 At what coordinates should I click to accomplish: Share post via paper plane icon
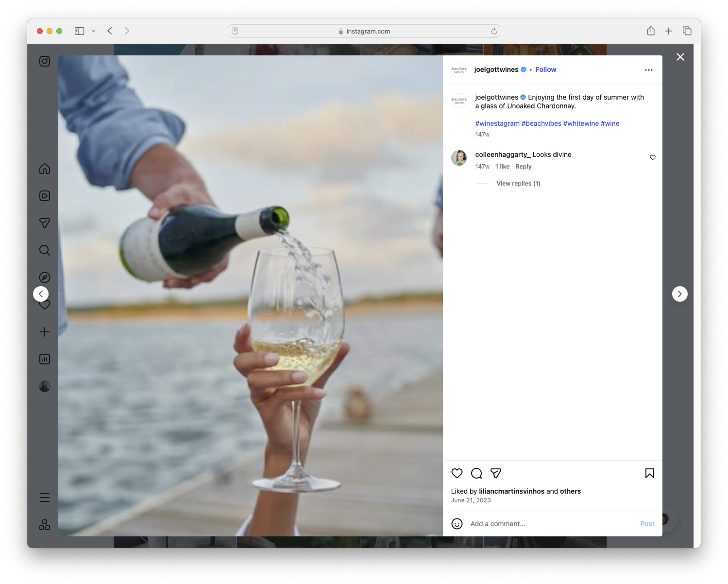[496, 473]
